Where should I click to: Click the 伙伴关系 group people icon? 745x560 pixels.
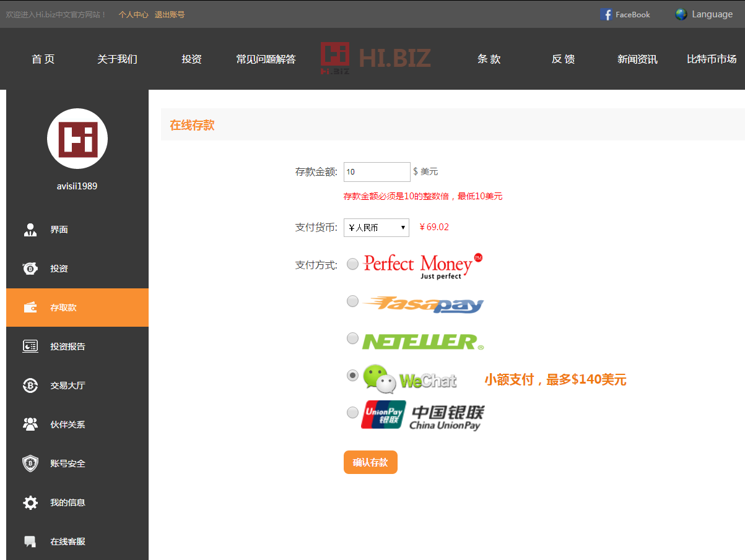(x=30, y=424)
